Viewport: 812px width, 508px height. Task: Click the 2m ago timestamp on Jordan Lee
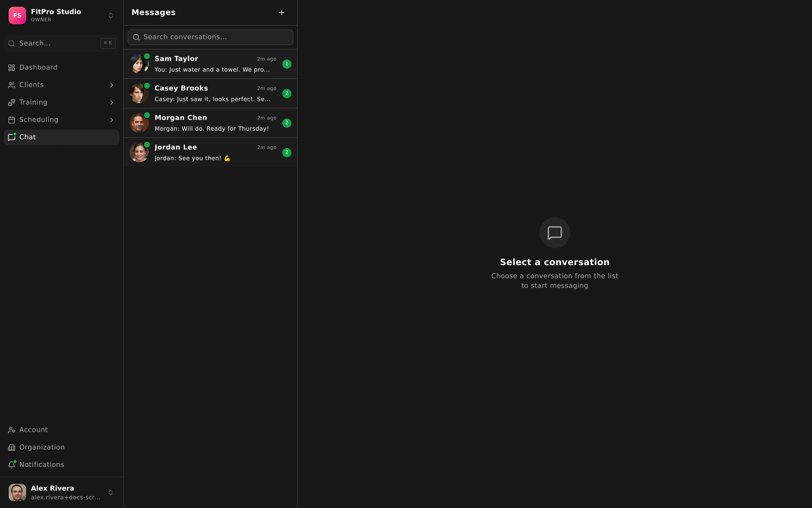[267, 148]
